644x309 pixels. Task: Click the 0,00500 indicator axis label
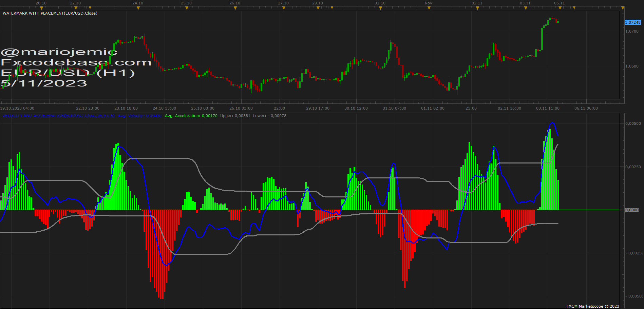click(x=633, y=123)
